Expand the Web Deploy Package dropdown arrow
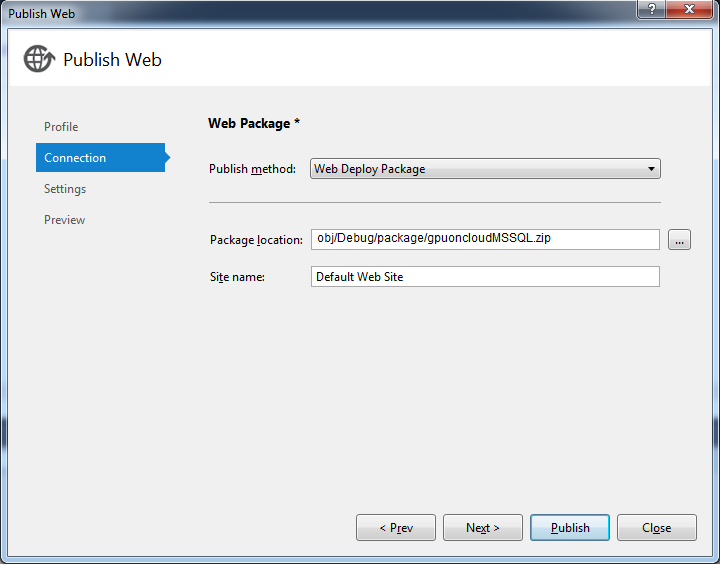Screen dimensions: 720x565 pos(652,169)
